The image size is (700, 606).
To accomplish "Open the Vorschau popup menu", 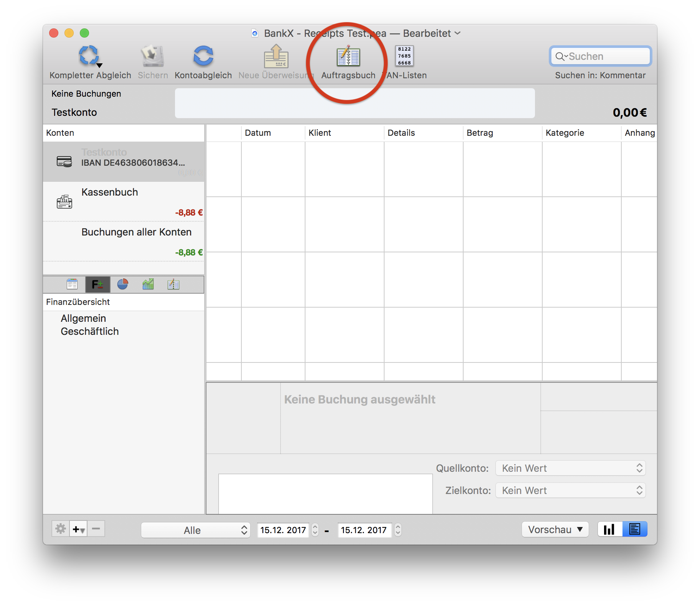I will (555, 530).
